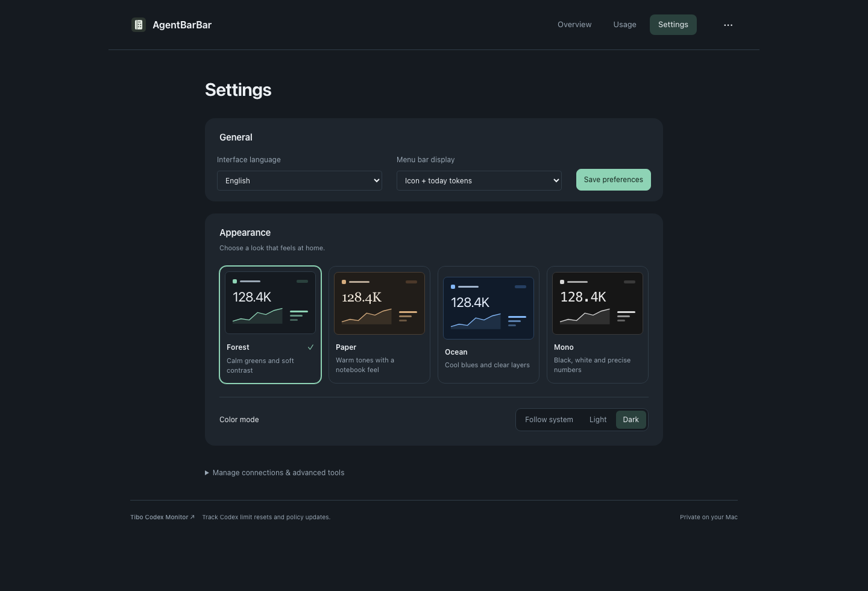
Task: Click the Settings page heading
Action: (238, 90)
